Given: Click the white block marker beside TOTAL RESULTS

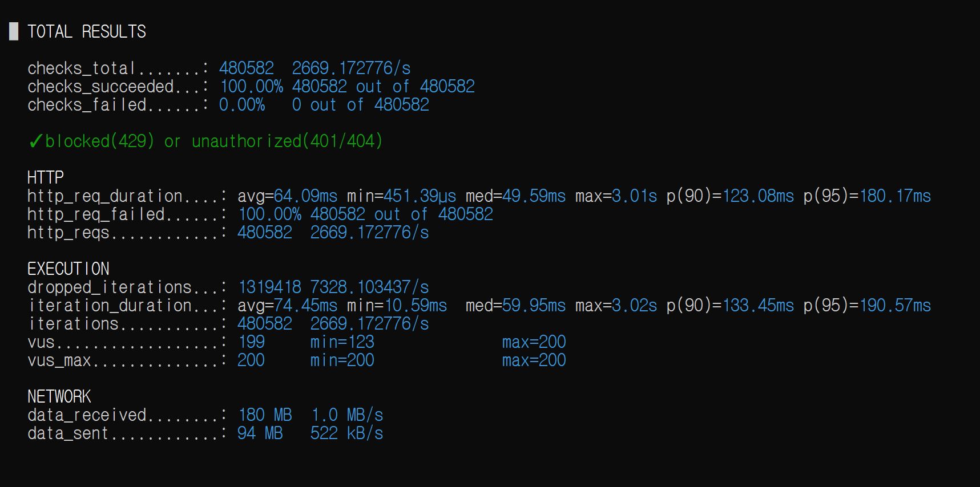Looking at the screenshot, I should coord(14,31).
